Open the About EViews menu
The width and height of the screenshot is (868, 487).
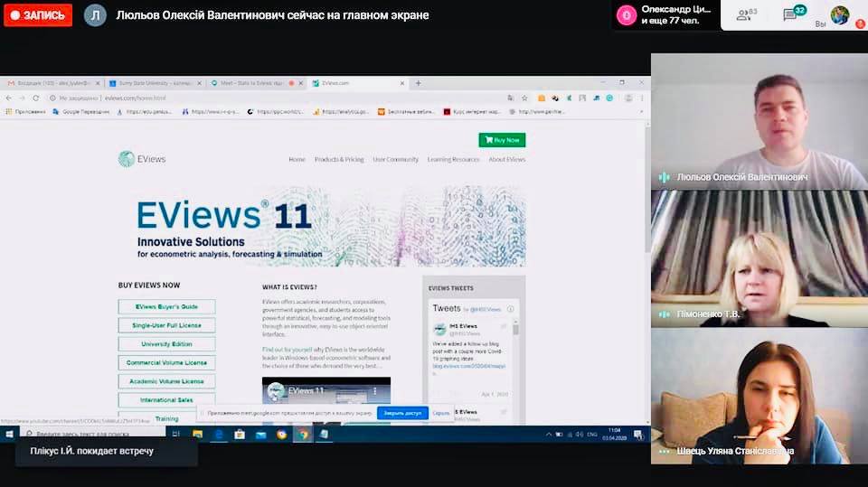(506, 159)
